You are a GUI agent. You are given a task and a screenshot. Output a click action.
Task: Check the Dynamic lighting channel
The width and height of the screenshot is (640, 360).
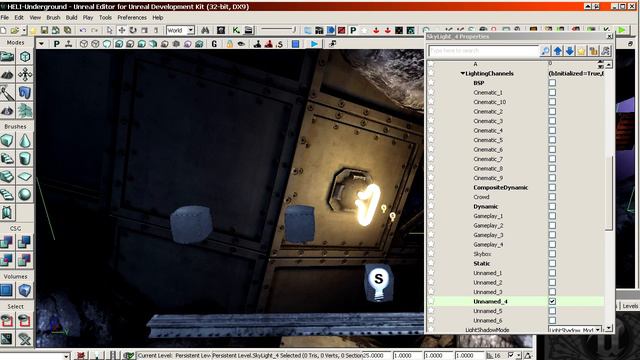coord(552,207)
